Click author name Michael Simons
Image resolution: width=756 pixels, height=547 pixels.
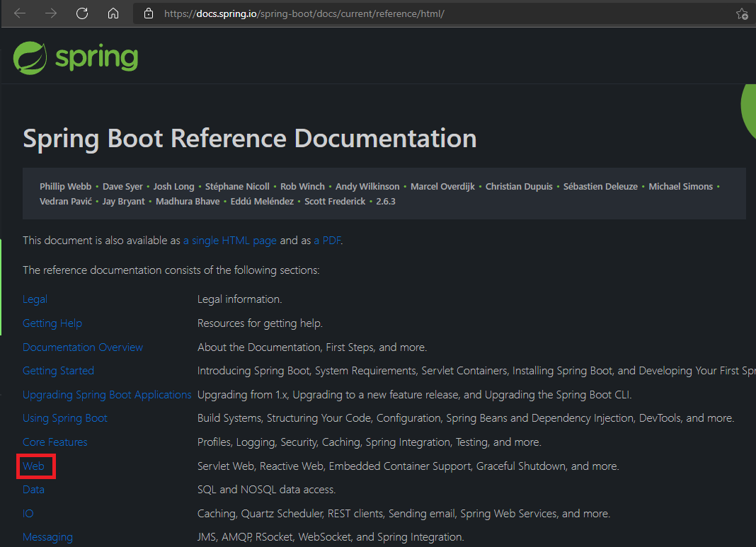click(x=680, y=187)
